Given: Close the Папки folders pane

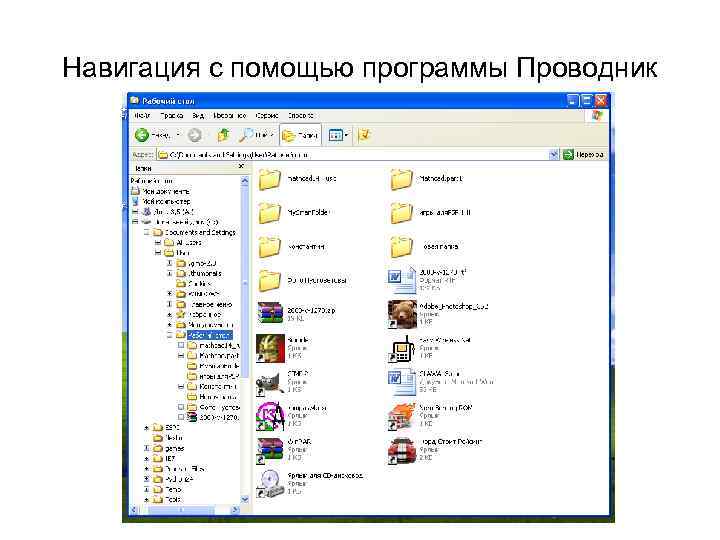Looking at the screenshot, I should coord(242,167).
